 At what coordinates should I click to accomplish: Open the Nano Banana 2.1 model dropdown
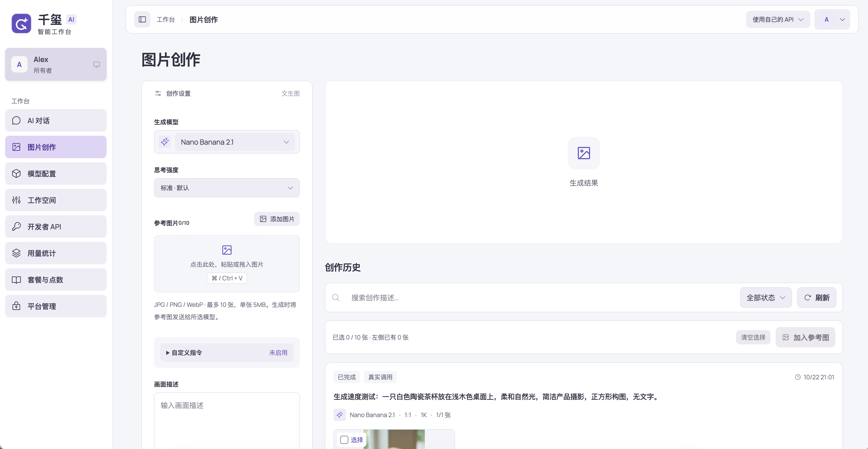[x=235, y=142]
